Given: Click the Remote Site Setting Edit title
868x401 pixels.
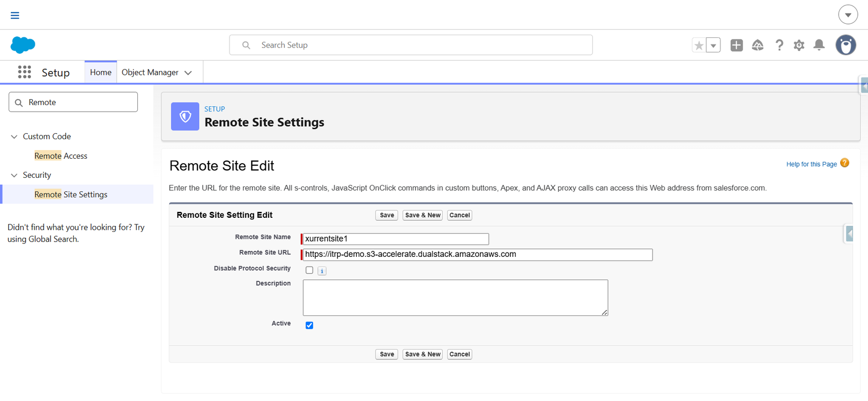Looking at the screenshot, I should tap(225, 215).
